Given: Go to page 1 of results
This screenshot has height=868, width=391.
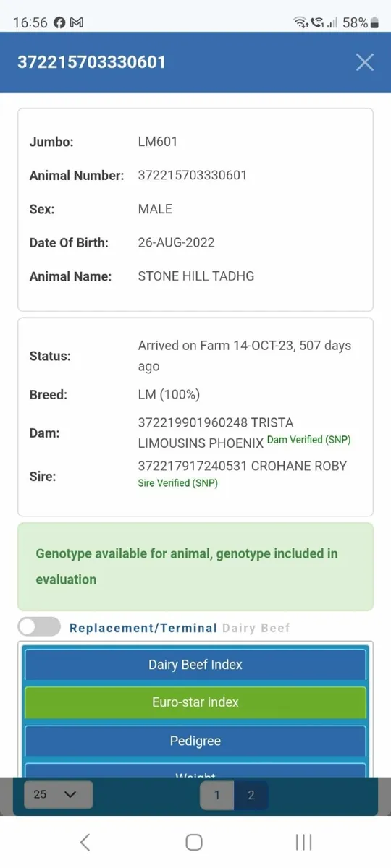Looking at the screenshot, I should point(216,795).
